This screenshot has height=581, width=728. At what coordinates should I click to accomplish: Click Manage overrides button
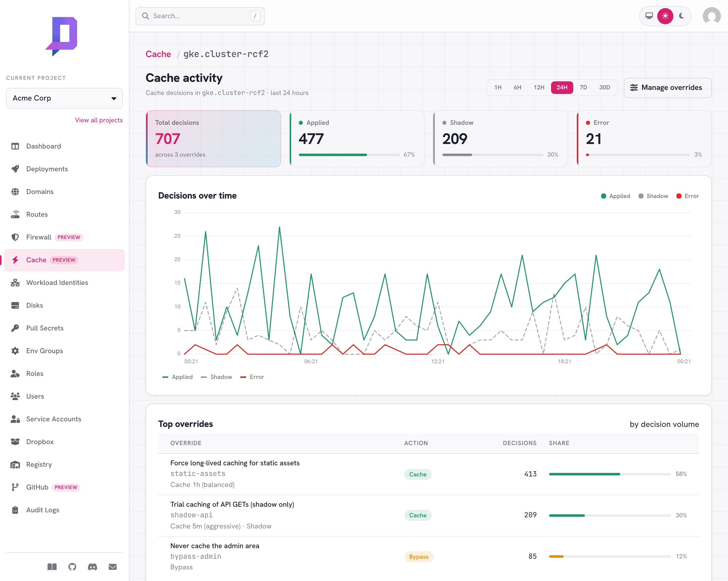[x=668, y=88]
